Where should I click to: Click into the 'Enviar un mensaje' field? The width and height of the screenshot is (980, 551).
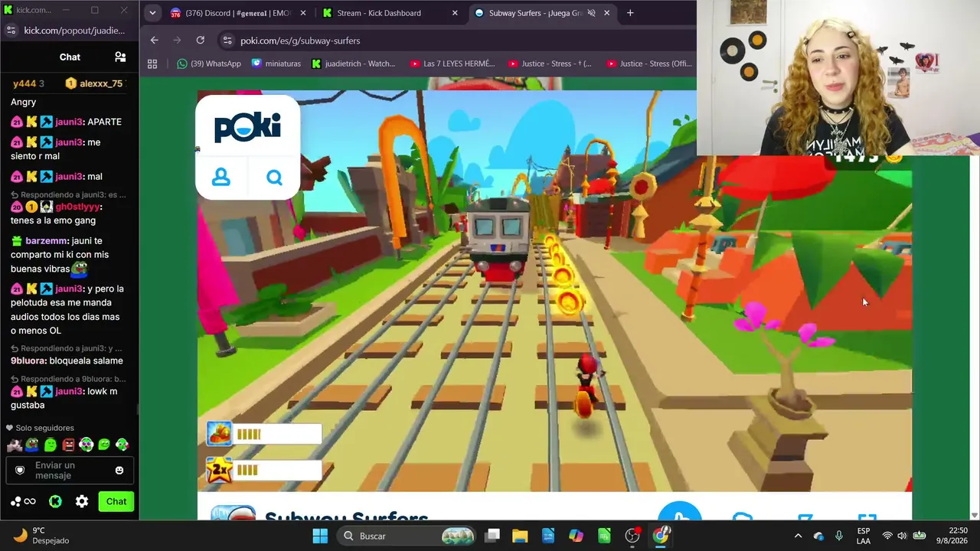[x=69, y=471]
